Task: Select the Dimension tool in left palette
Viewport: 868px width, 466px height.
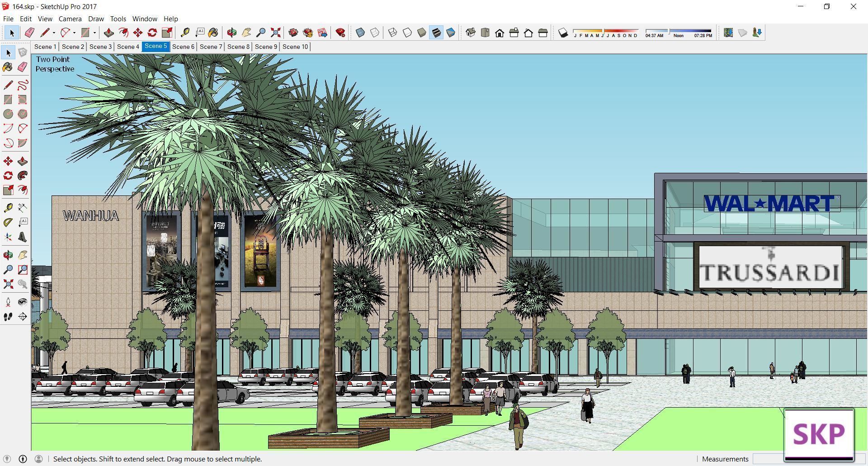Action: tap(23, 208)
